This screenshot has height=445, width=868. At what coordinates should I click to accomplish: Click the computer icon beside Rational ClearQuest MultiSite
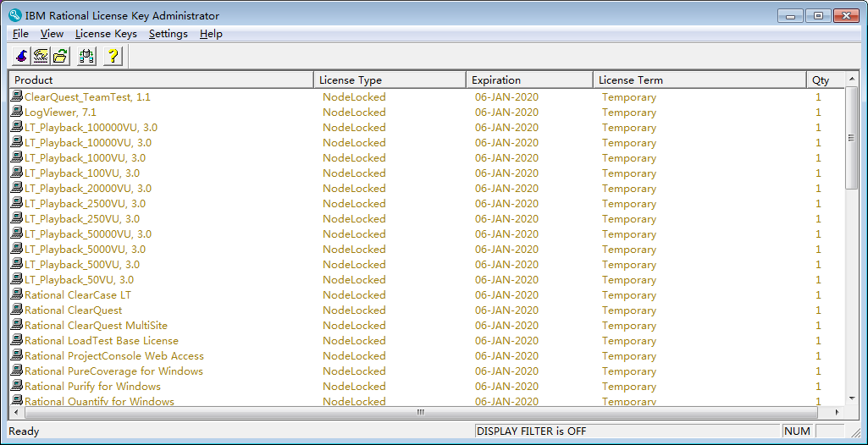pos(17,326)
